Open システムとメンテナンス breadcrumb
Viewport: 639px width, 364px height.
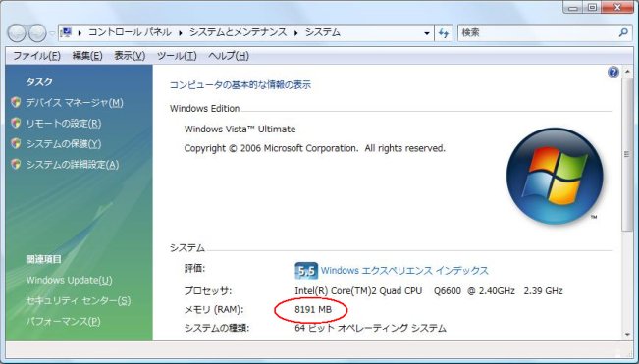(238, 32)
